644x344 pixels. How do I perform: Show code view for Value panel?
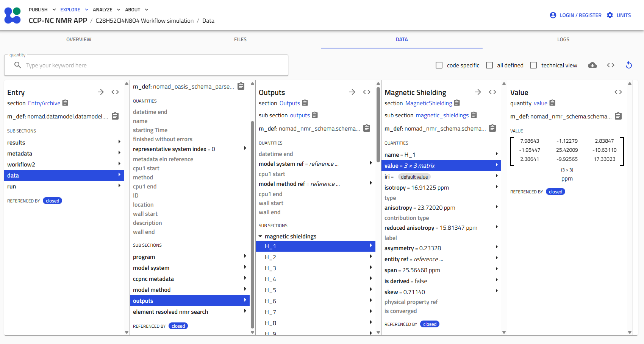pyautogui.click(x=618, y=92)
